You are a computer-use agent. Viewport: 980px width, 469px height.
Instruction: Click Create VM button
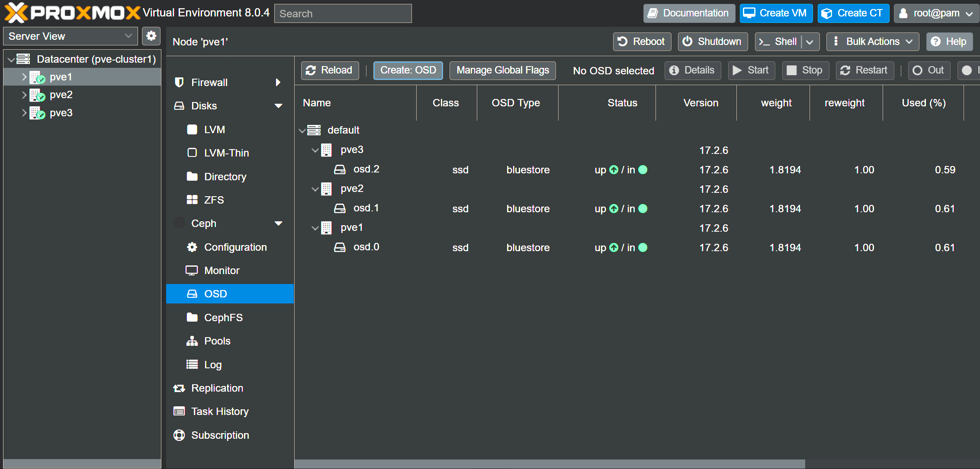pyautogui.click(x=776, y=13)
